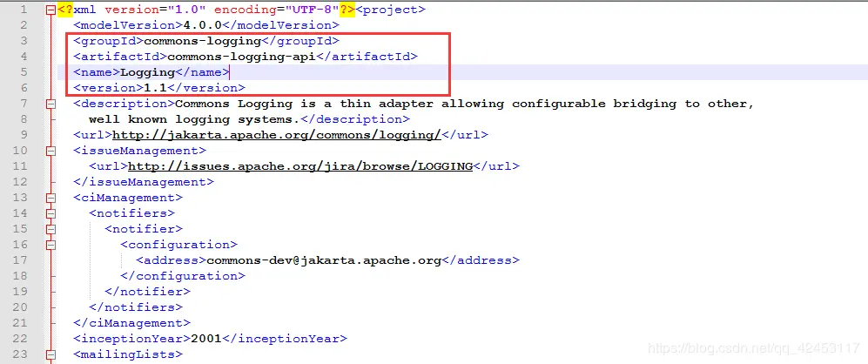Click the text "Commons Logging is a thin adapter"

[x=304, y=104]
